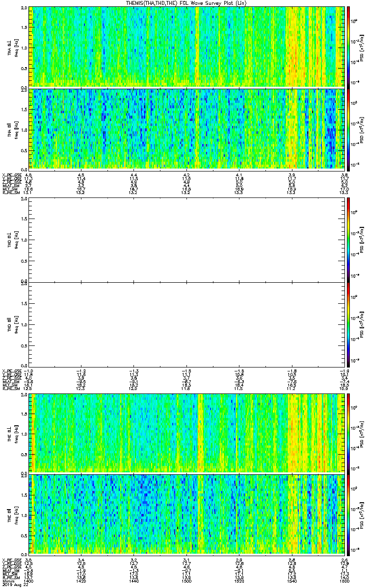
Task: Click the 0.5 tick of THE B-parallel axis
Action: coord(24,535)
